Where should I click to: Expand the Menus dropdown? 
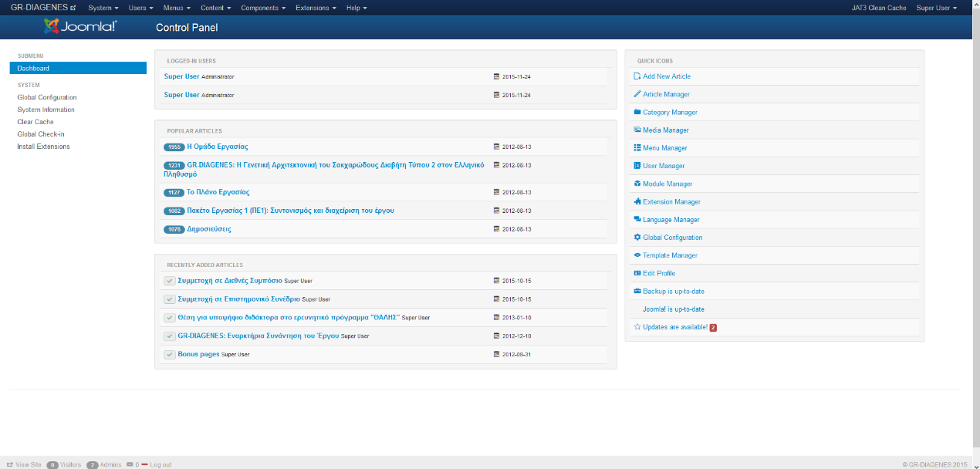[177, 8]
